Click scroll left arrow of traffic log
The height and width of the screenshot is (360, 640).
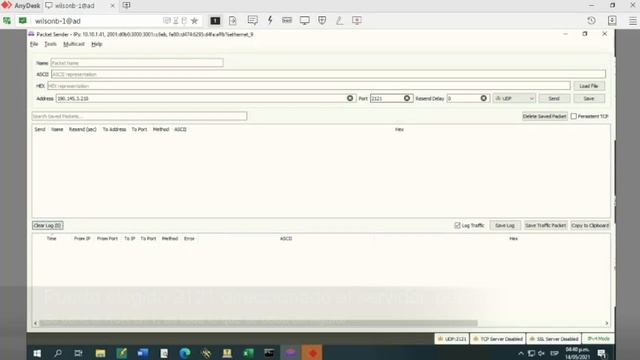pos(36,323)
